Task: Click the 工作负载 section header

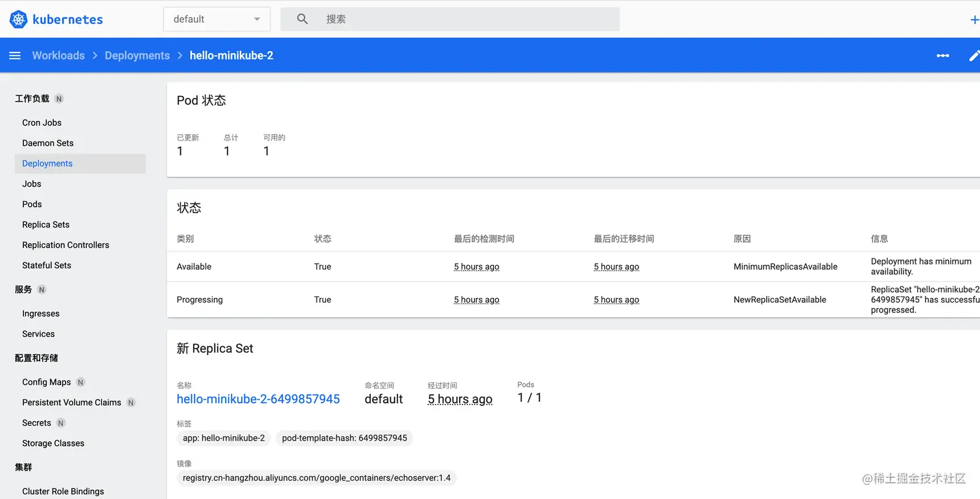Action: coord(32,99)
